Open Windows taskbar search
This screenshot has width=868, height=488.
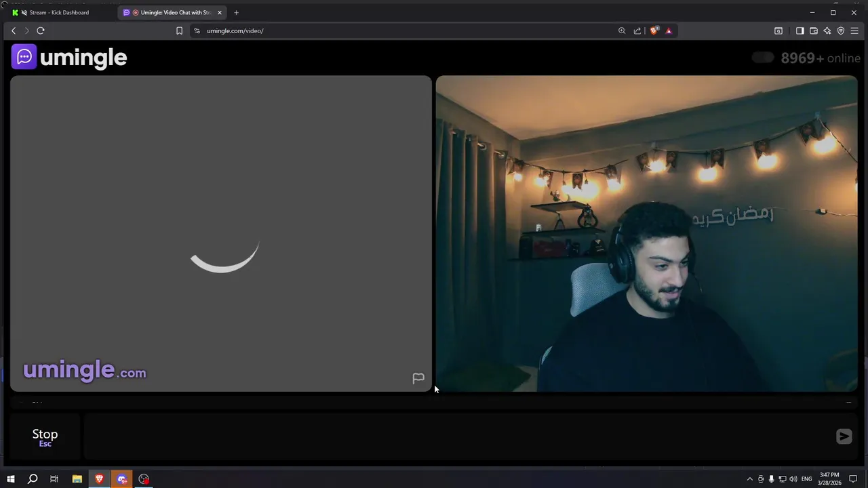[33, 479]
